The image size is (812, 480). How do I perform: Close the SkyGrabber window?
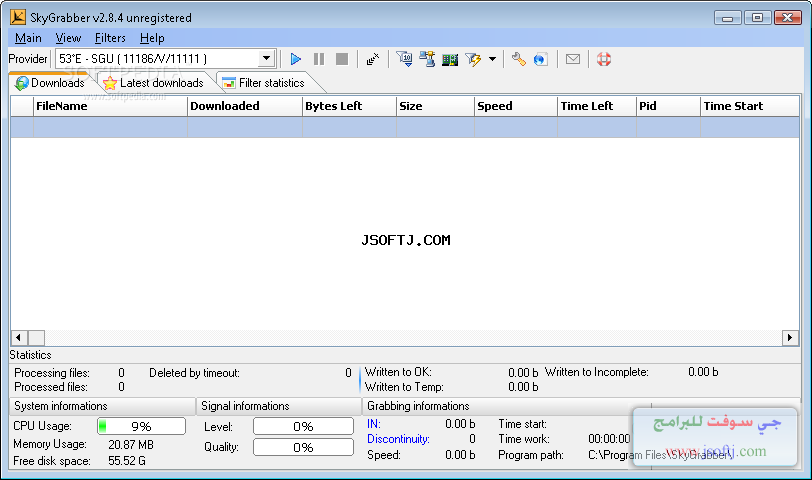click(788, 18)
